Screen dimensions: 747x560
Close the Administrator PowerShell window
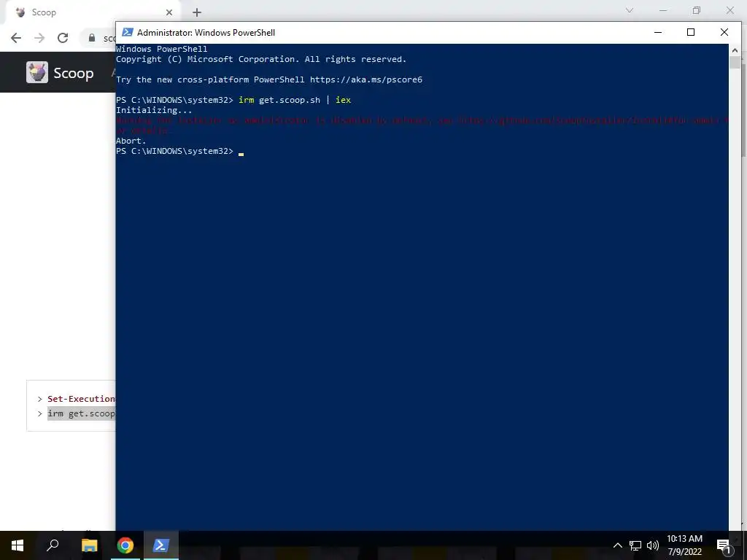[724, 32]
